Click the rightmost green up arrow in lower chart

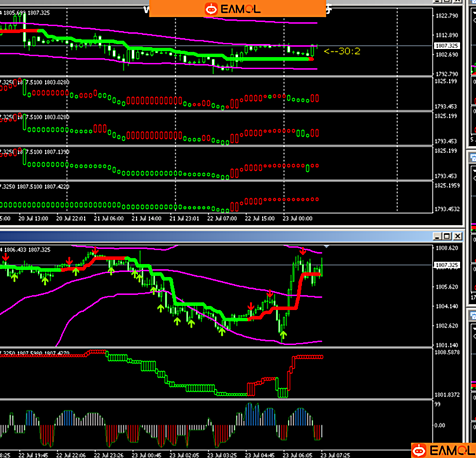click(x=283, y=337)
